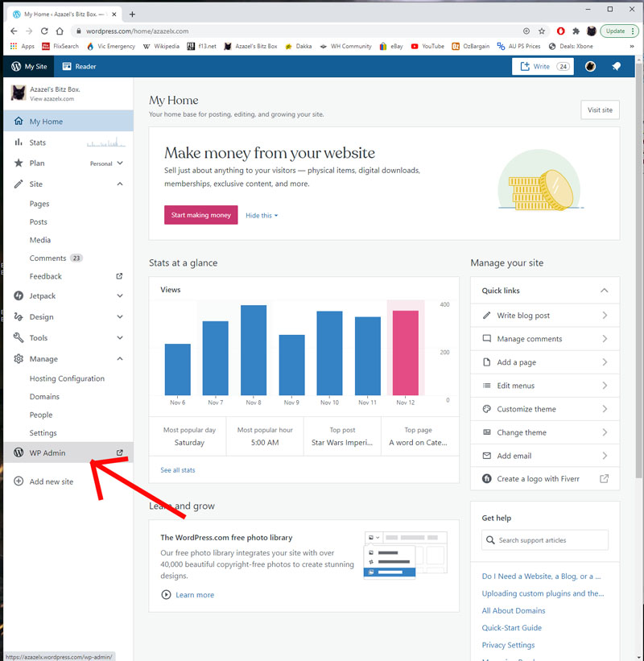Screen dimensions: 644x661
Task: Select Posts in the Site menu
Action: pos(39,222)
